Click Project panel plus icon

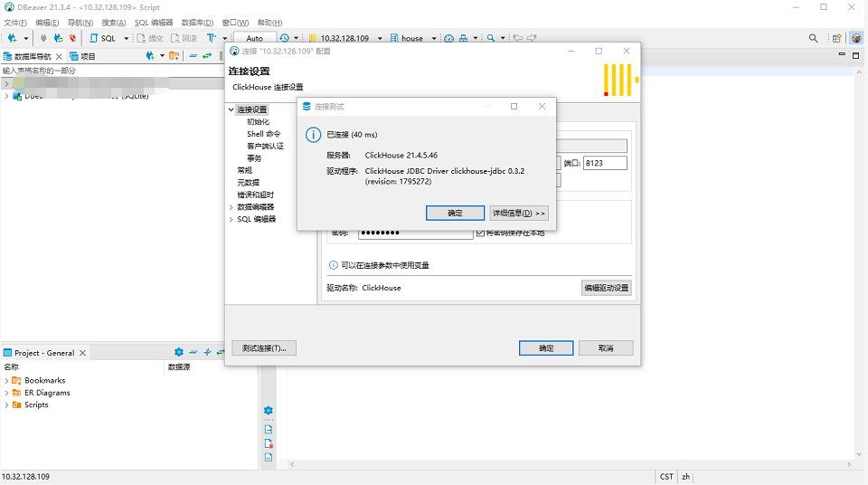(208, 353)
